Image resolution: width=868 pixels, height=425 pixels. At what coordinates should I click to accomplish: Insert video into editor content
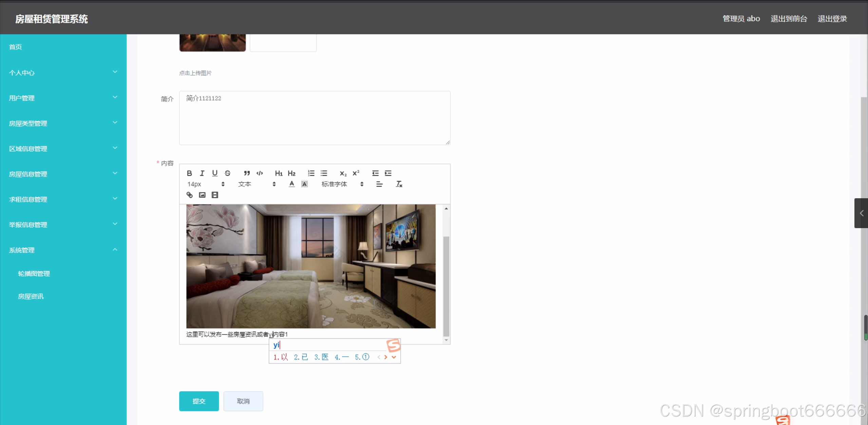tap(215, 195)
